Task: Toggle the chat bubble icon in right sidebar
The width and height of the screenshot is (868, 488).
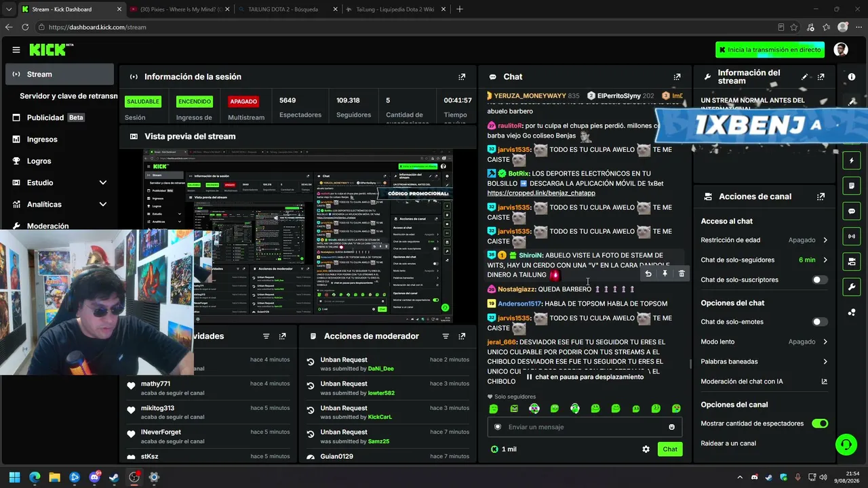Action: (x=852, y=211)
